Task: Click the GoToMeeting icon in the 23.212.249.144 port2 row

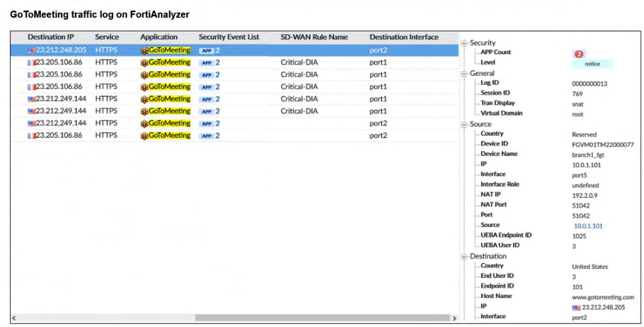Action: pyautogui.click(x=144, y=123)
